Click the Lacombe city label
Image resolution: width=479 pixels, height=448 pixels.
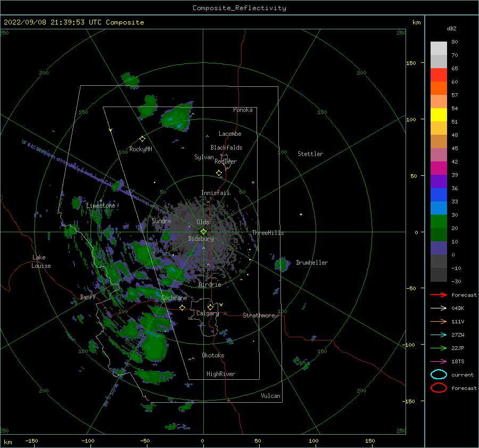(230, 134)
